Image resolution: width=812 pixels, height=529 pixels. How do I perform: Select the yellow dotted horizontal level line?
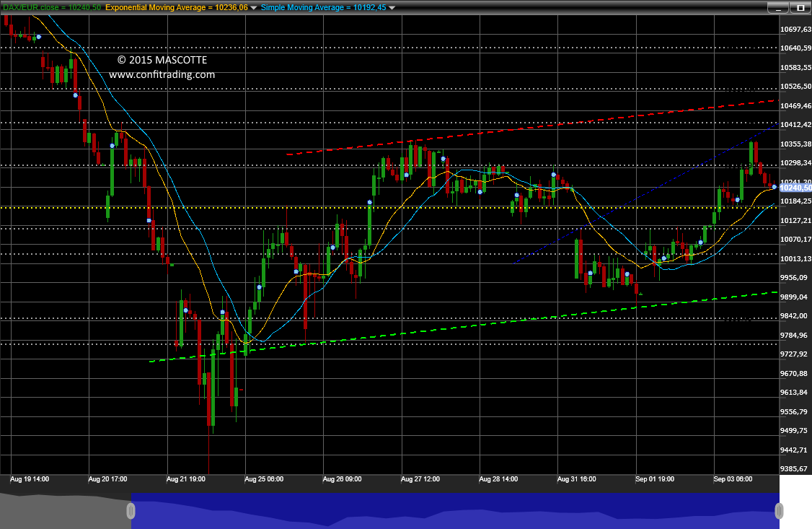(389, 208)
